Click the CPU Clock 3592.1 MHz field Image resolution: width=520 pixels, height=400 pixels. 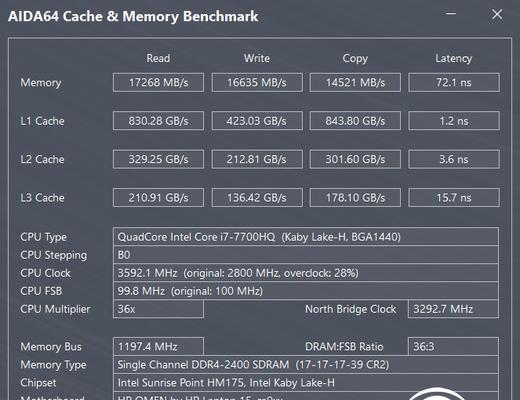click(306, 273)
